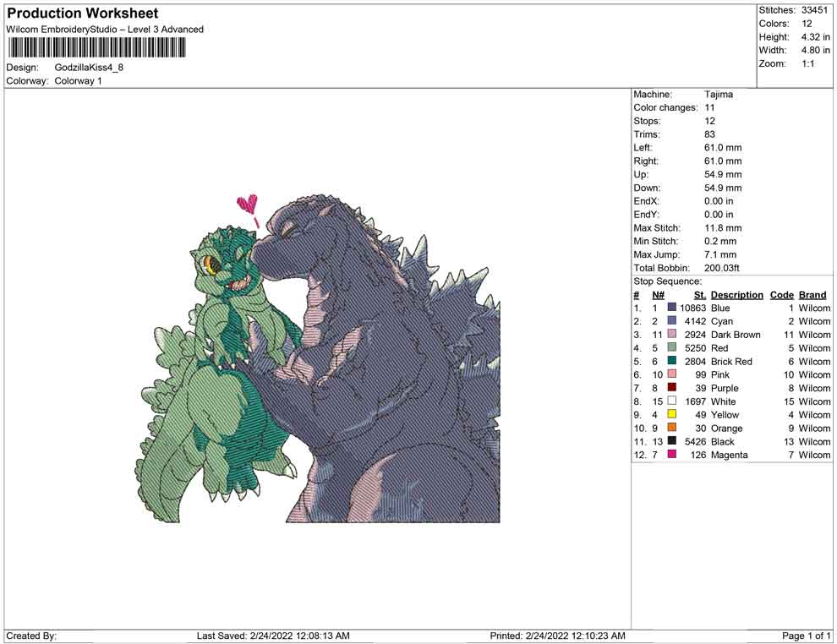
Task: Select the Orange thread color swatch
Action: click(x=672, y=428)
